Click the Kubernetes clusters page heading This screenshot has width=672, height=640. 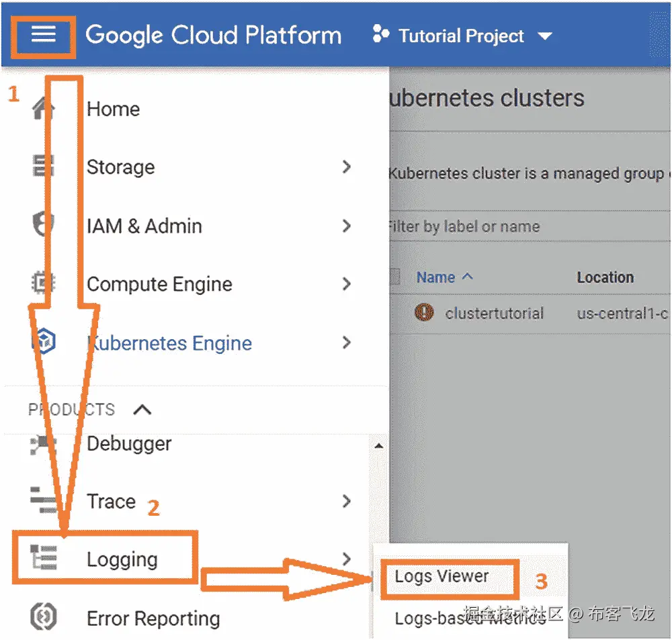pyautogui.click(x=487, y=97)
